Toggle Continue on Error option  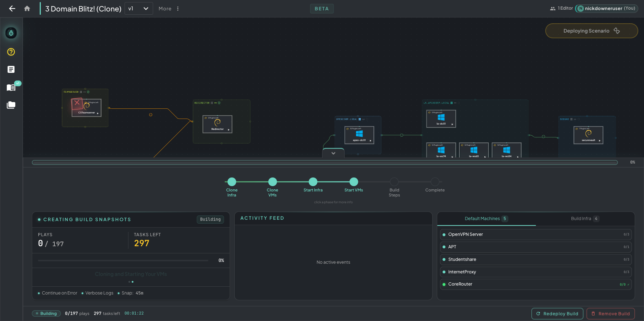point(58,293)
